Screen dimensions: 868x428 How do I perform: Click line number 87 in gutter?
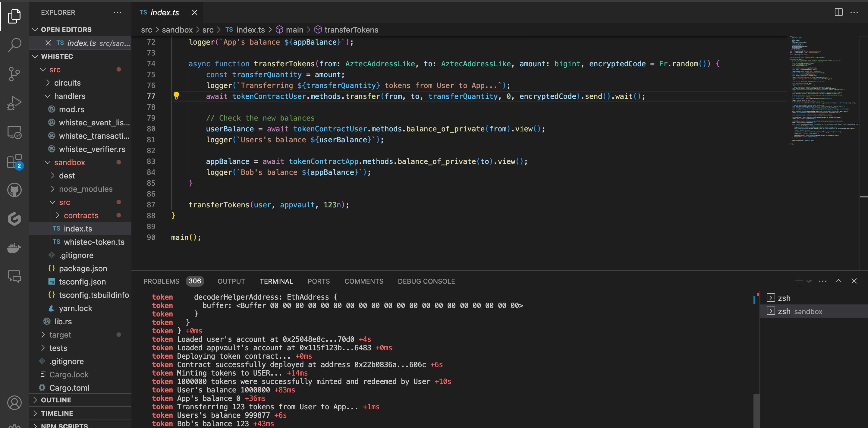pyautogui.click(x=151, y=205)
